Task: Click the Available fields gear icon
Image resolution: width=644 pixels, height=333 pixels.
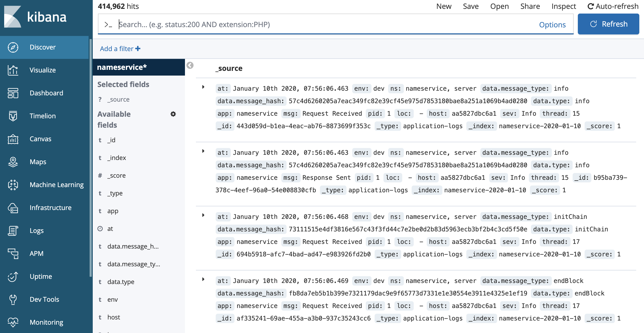Action: click(x=173, y=114)
